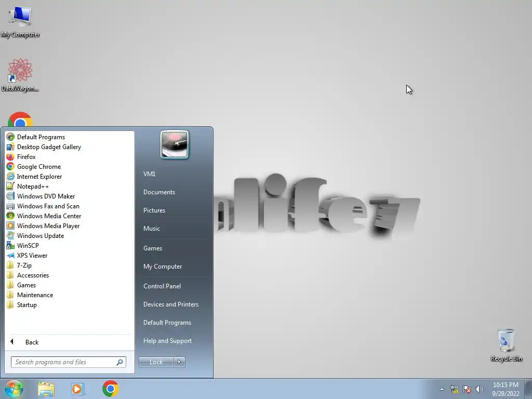Open Games in the Start menu's right pane
This screenshot has width=532, height=399.
(153, 248)
